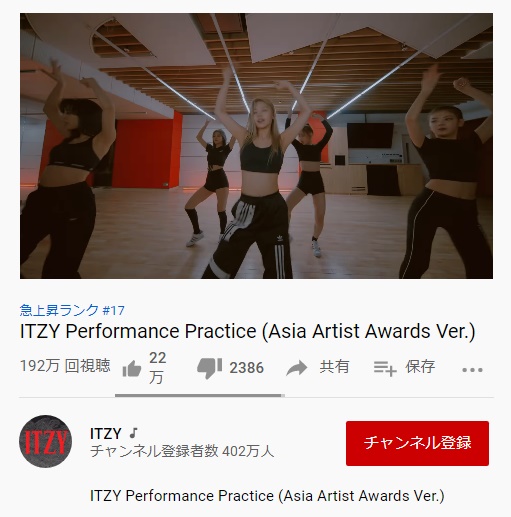Click the music note artist badge
The width and height of the screenshot is (511, 517).
(x=133, y=433)
